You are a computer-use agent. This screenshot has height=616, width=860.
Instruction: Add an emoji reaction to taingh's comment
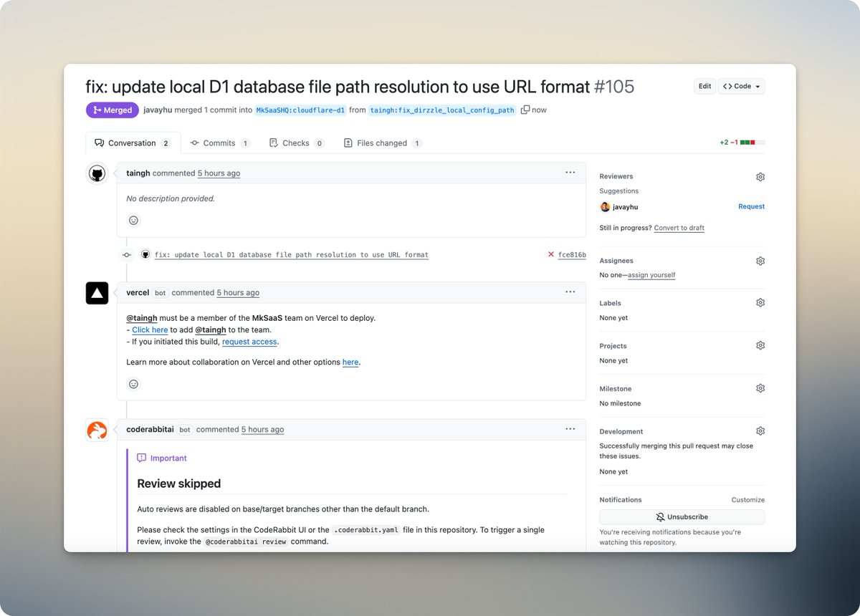pos(133,220)
